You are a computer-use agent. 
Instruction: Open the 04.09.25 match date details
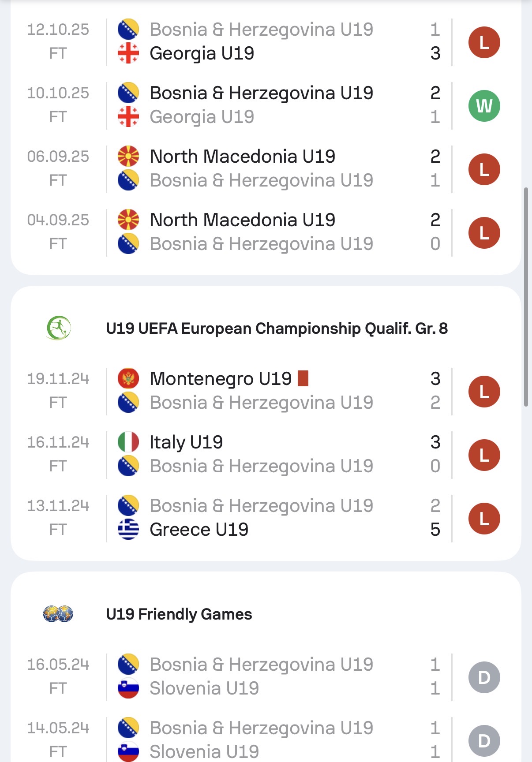(58, 220)
